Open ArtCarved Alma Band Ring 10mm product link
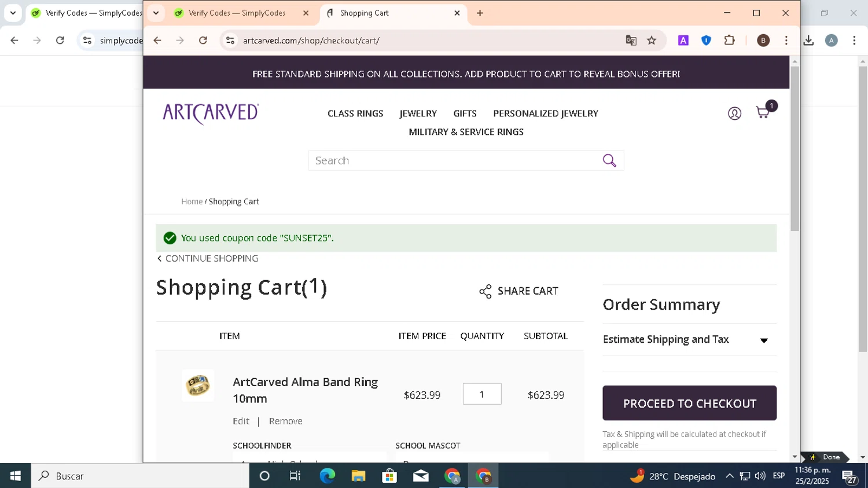 [305, 390]
